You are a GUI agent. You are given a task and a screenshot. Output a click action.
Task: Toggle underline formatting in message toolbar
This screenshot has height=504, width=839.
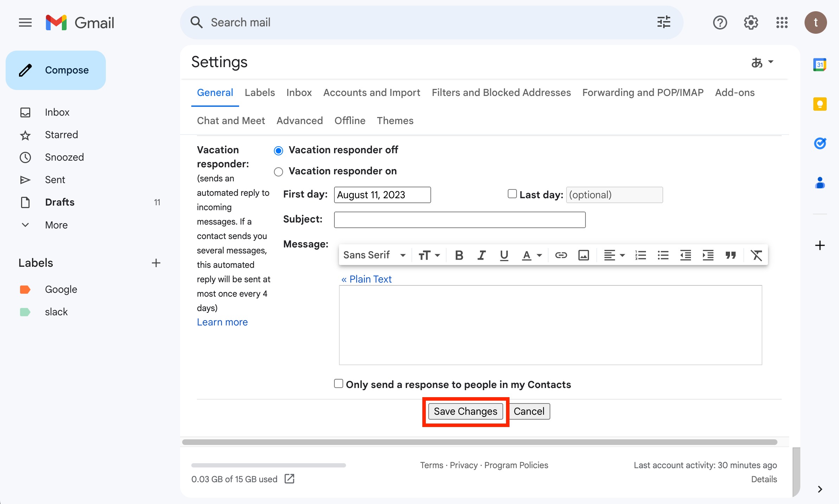(x=504, y=255)
